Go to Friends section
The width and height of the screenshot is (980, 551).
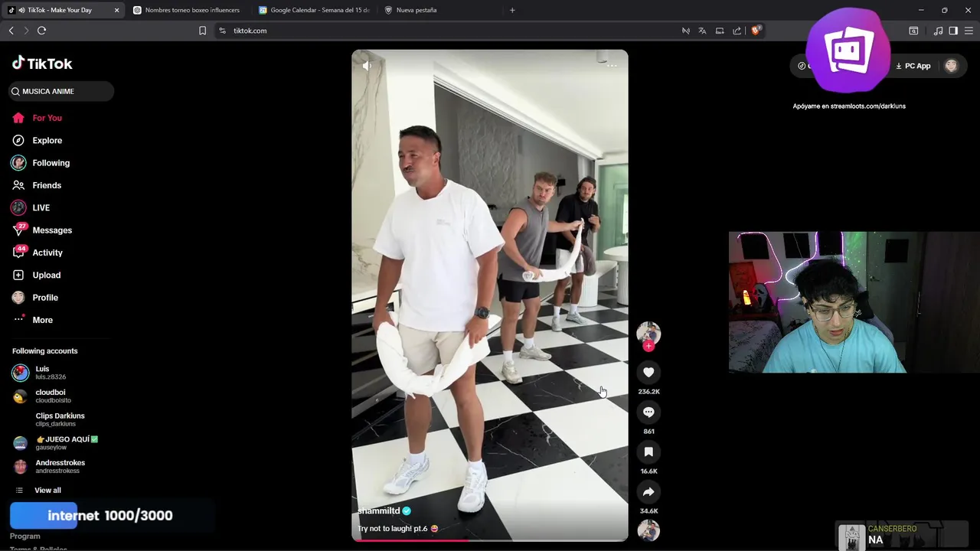[47, 185]
